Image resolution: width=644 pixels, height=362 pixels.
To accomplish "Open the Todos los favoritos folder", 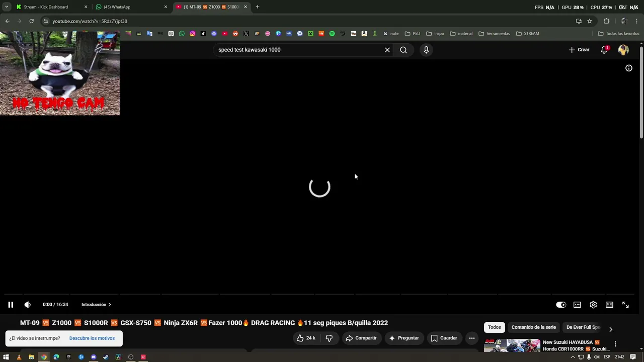I will tap(618, 34).
